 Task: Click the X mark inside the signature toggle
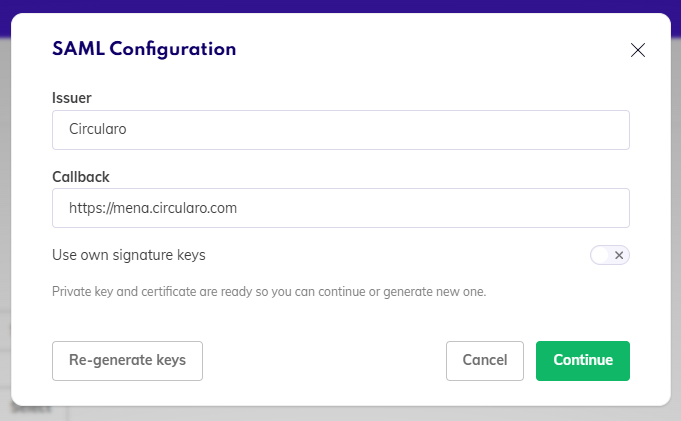(x=619, y=255)
